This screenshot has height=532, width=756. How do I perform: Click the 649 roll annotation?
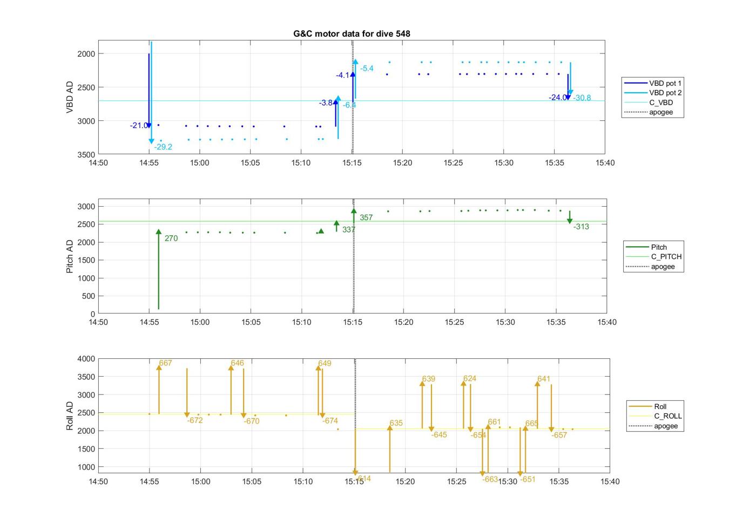pyautogui.click(x=325, y=363)
